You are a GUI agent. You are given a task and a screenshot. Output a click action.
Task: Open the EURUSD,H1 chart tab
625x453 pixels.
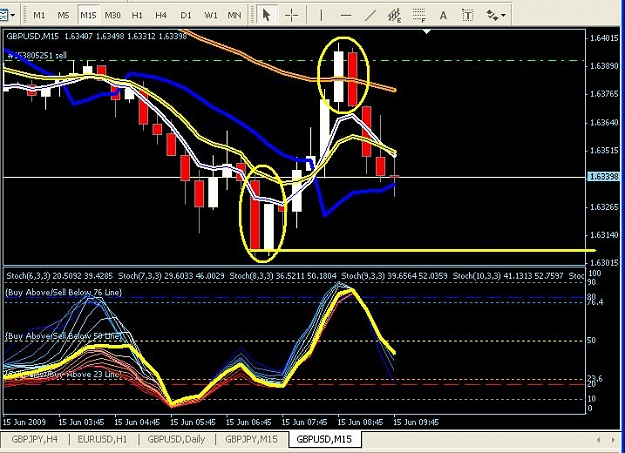(x=102, y=439)
